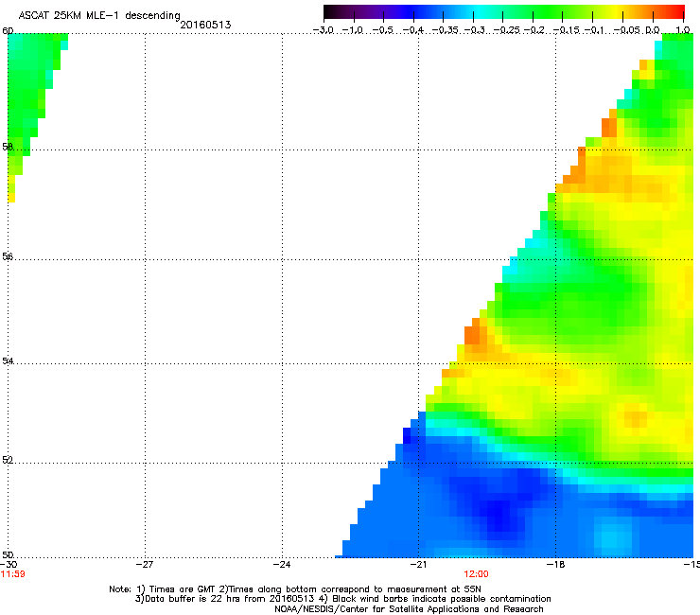Select the '-0.2' colorbar tick label

click(x=534, y=30)
